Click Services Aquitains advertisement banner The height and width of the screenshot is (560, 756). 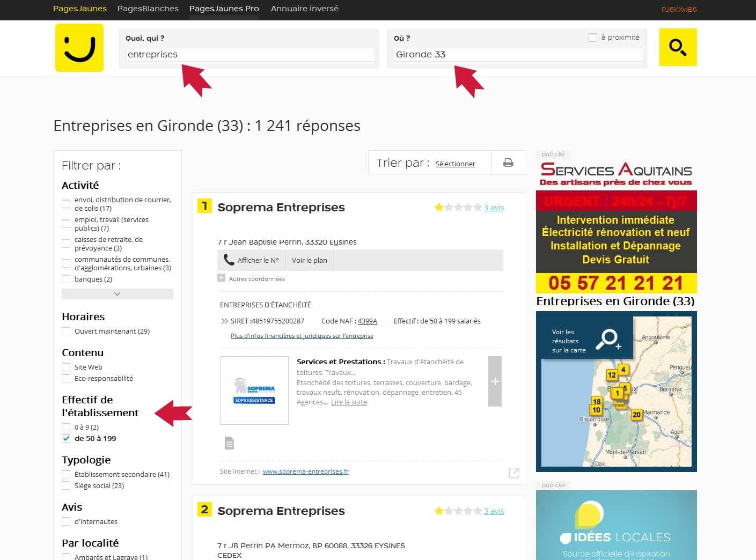coord(616,226)
